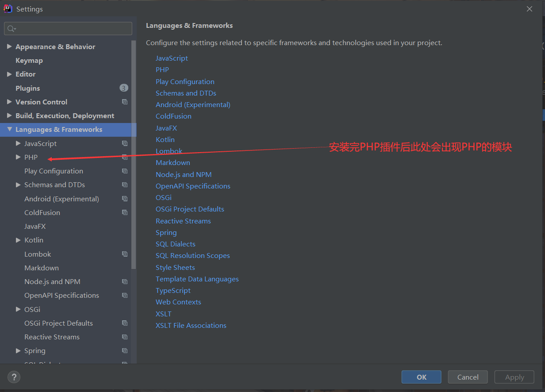
Task: Expand the Spring node arrow
Action: point(18,350)
